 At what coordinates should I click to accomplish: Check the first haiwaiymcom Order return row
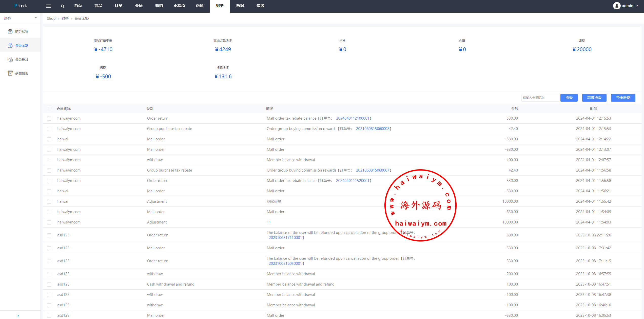coord(49,119)
